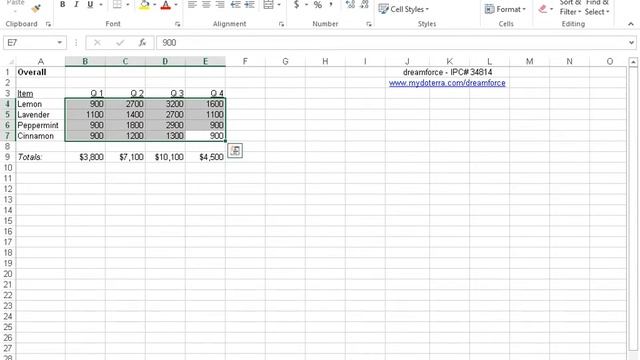Open the Number dialog launcher
This screenshot has height=360, width=640.
click(x=369, y=24)
